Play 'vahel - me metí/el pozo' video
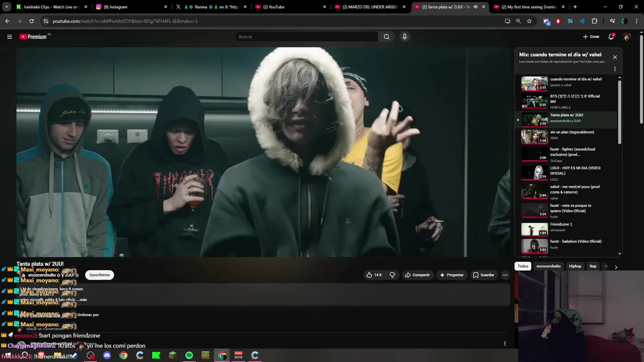 pos(569,192)
